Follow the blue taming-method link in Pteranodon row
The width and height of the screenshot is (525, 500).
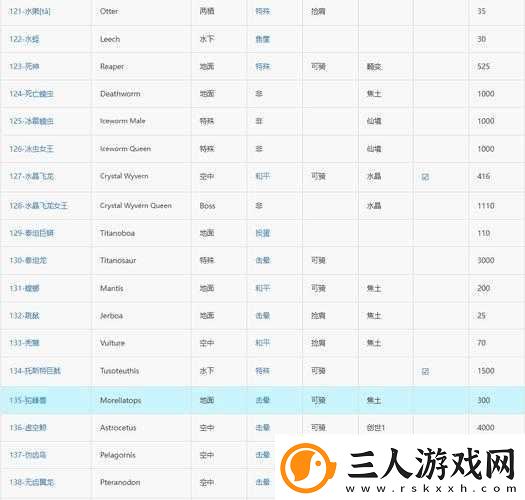pos(262,482)
